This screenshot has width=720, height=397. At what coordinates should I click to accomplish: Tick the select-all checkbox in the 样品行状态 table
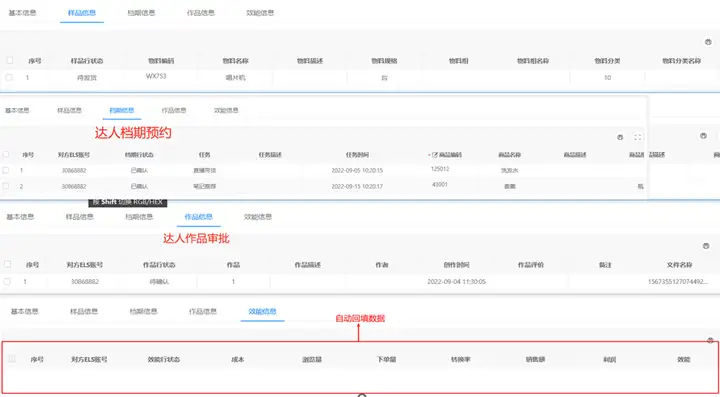(10, 60)
